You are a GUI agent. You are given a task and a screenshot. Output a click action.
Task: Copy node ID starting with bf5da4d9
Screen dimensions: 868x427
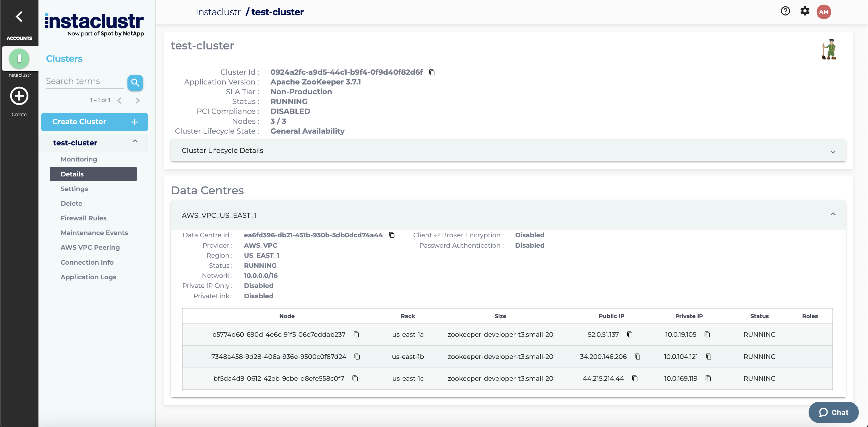(355, 378)
